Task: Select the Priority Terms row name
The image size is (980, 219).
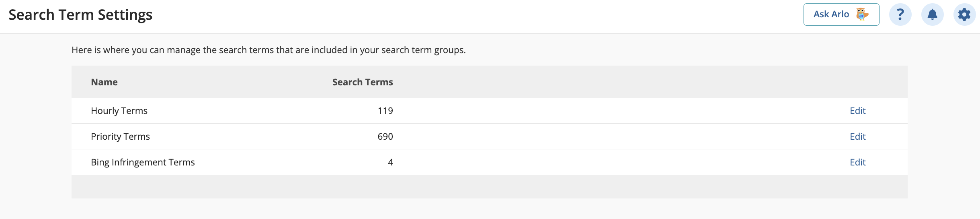Action: pos(120,136)
